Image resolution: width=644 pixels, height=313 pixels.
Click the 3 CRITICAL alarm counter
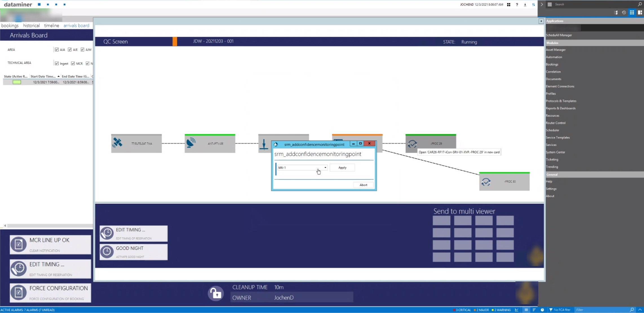462,310
